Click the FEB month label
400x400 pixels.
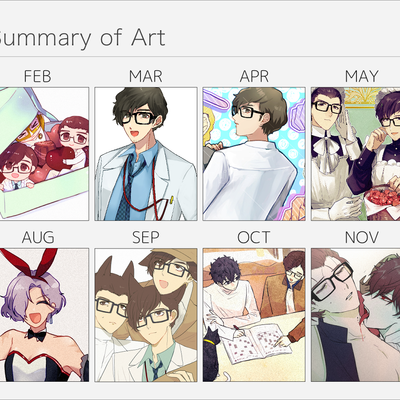point(37,76)
